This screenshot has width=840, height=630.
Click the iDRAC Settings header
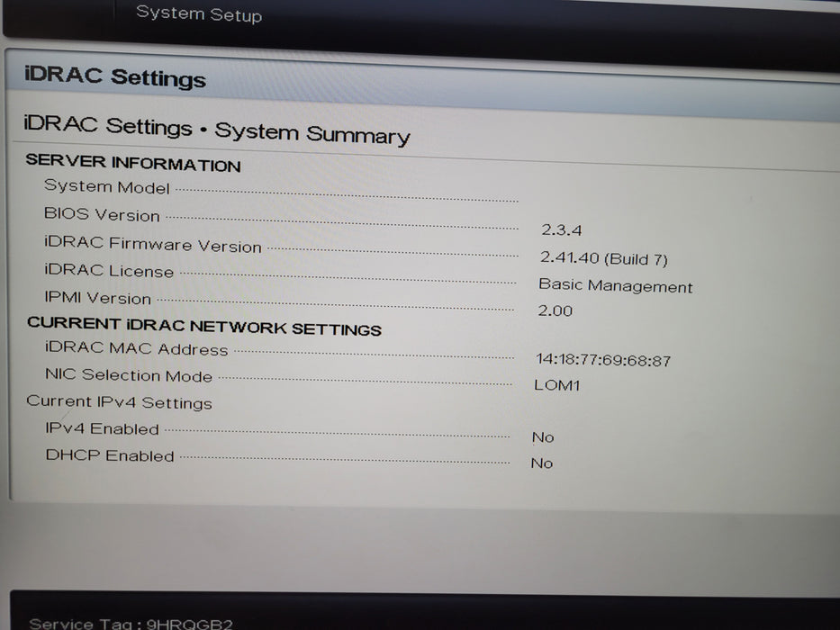pyautogui.click(x=114, y=76)
